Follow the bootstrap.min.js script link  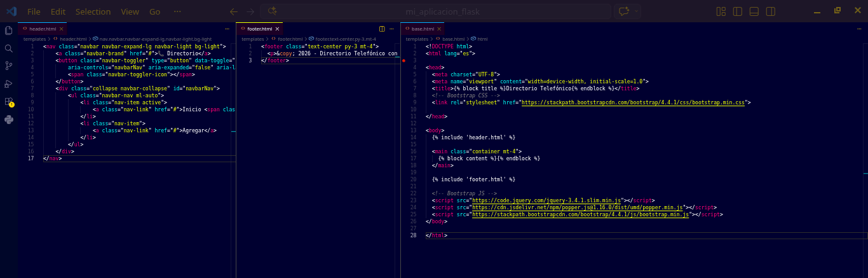click(x=581, y=214)
